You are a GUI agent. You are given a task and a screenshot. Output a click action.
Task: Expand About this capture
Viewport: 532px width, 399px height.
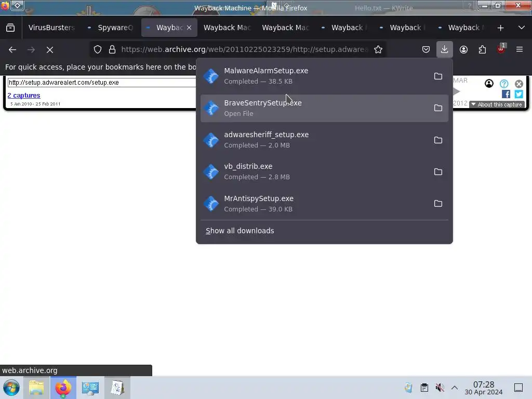point(497,104)
